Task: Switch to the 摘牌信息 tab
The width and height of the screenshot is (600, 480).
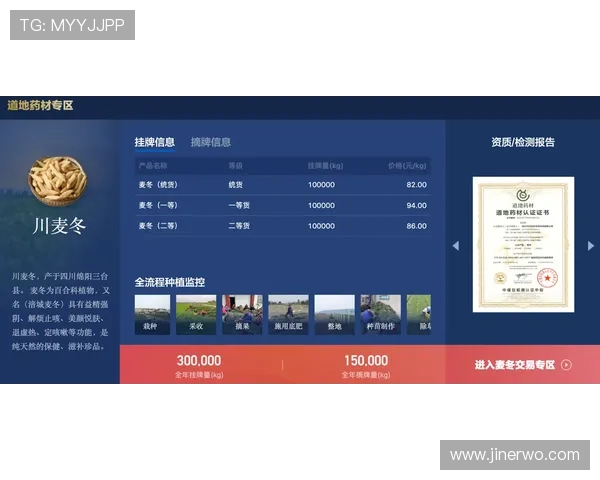Action: point(211,142)
